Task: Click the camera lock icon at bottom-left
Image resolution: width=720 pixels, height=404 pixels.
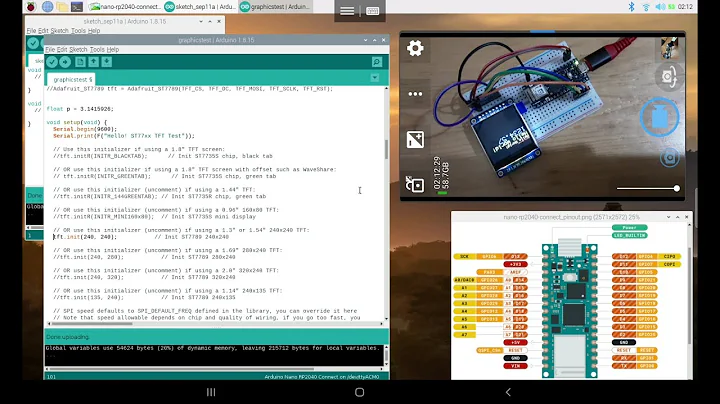Action: click(x=415, y=184)
